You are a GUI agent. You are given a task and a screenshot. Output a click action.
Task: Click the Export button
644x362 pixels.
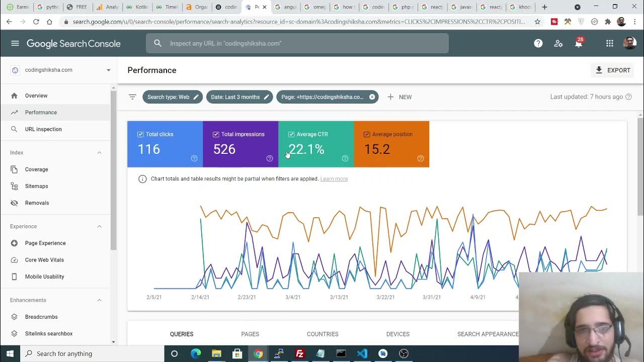point(612,70)
